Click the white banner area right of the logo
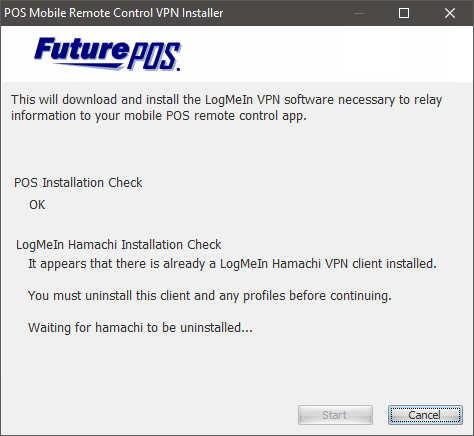Image resolution: width=474 pixels, height=436 pixels. point(327,54)
